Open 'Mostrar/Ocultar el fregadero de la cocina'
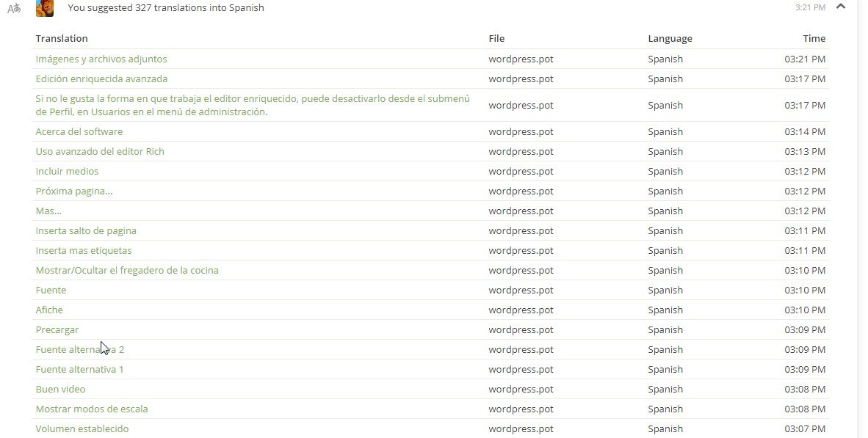The height and width of the screenshot is (438, 868). (x=127, y=271)
